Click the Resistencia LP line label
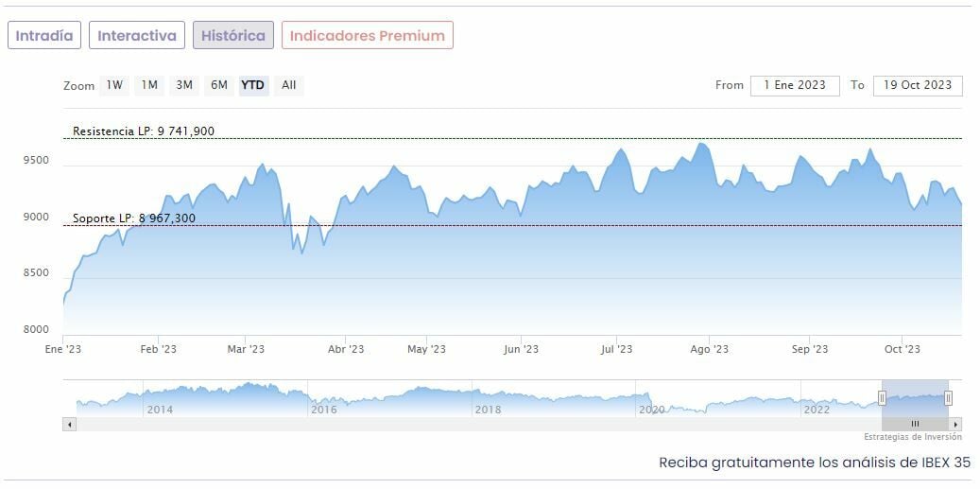 tap(144, 131)
